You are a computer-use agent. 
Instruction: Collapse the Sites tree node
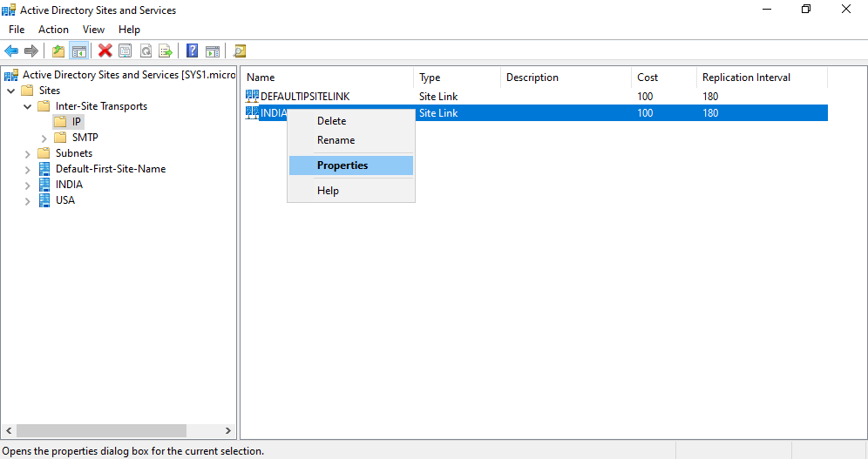point(11,91)
